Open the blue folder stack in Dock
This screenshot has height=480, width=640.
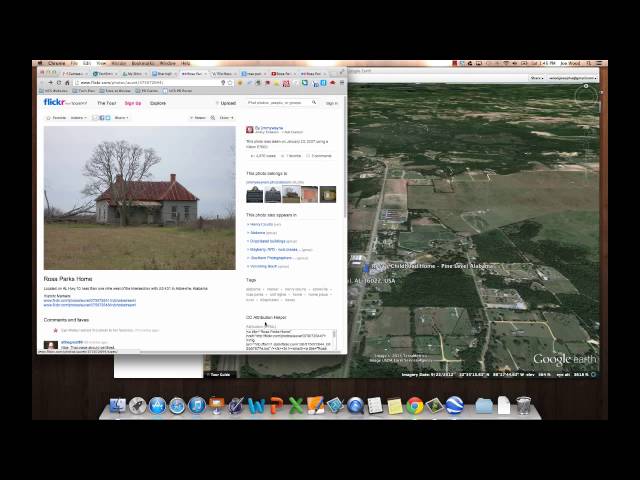[484, 406]
